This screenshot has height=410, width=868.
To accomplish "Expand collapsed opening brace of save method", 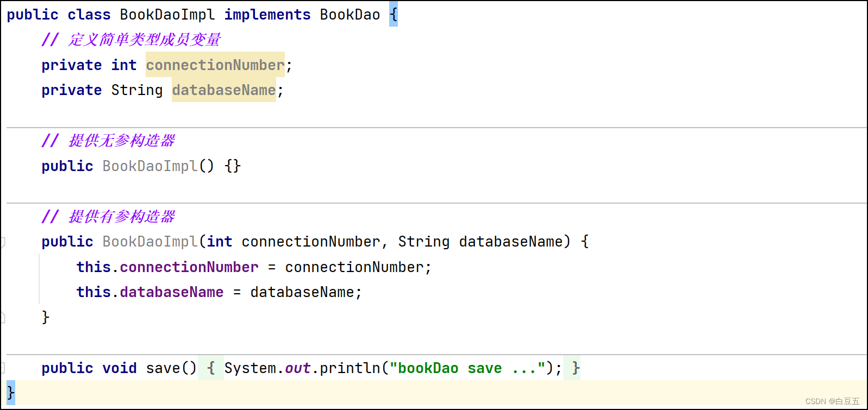I will (x=211, y=368).
